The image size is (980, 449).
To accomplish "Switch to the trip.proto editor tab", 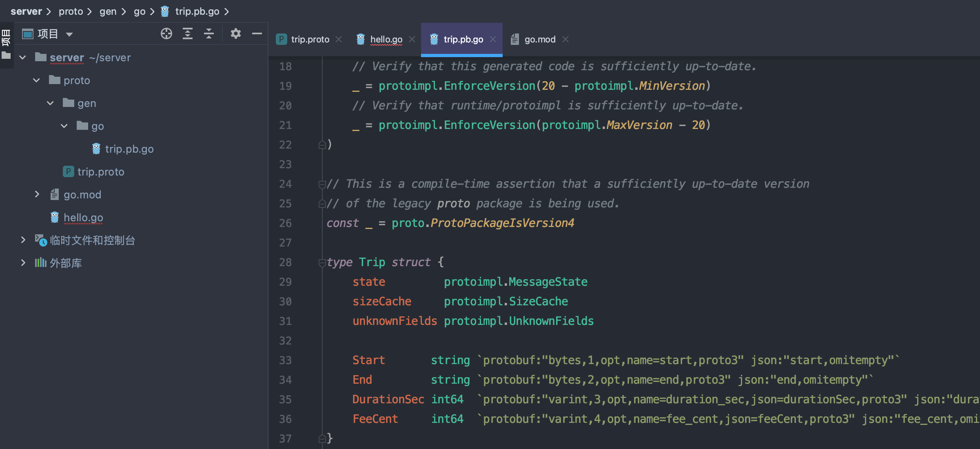I will pos(310,39).
